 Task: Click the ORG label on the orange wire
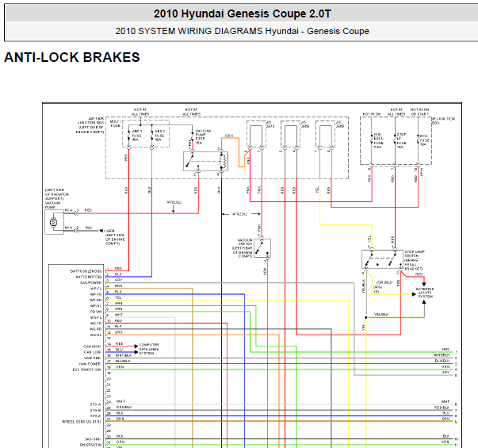pyautogui.click(x=229, y=136)
